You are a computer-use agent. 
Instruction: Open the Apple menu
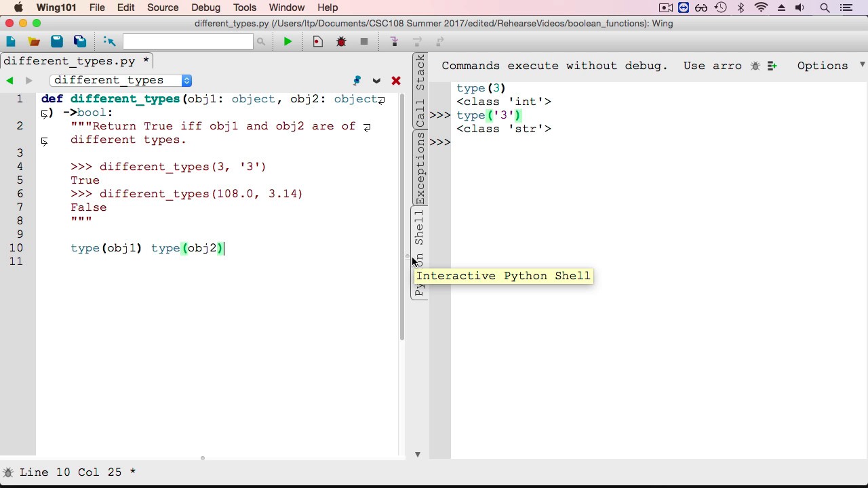tap(18, 7)
